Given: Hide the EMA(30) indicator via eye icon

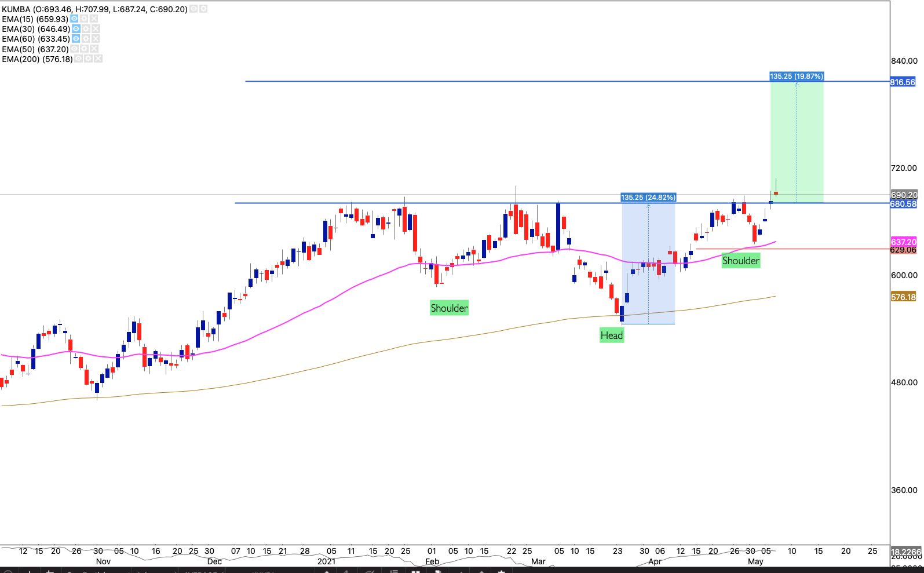Looking at the screenshot, I should (76, 29).
